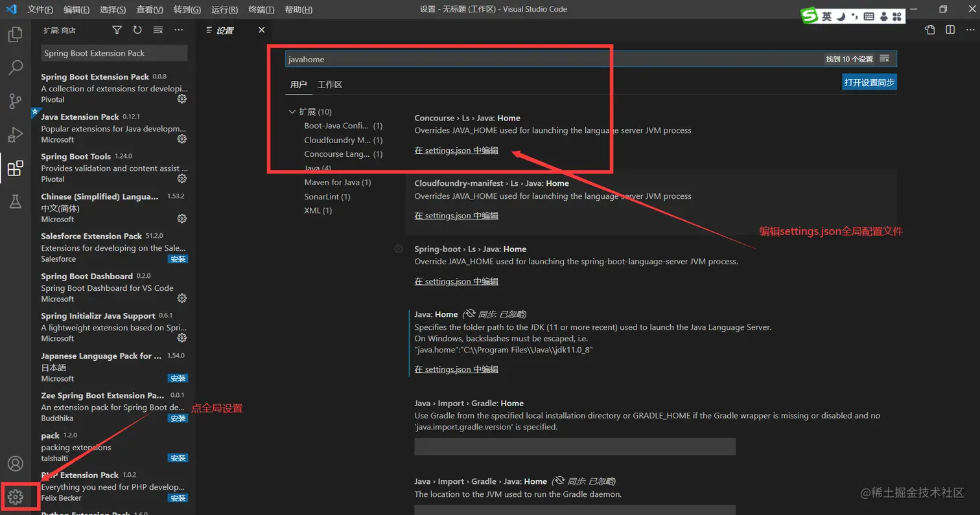980x515 pixels.
Task: Install Zee Spring Boot Extension Pack
Action: 178,418
